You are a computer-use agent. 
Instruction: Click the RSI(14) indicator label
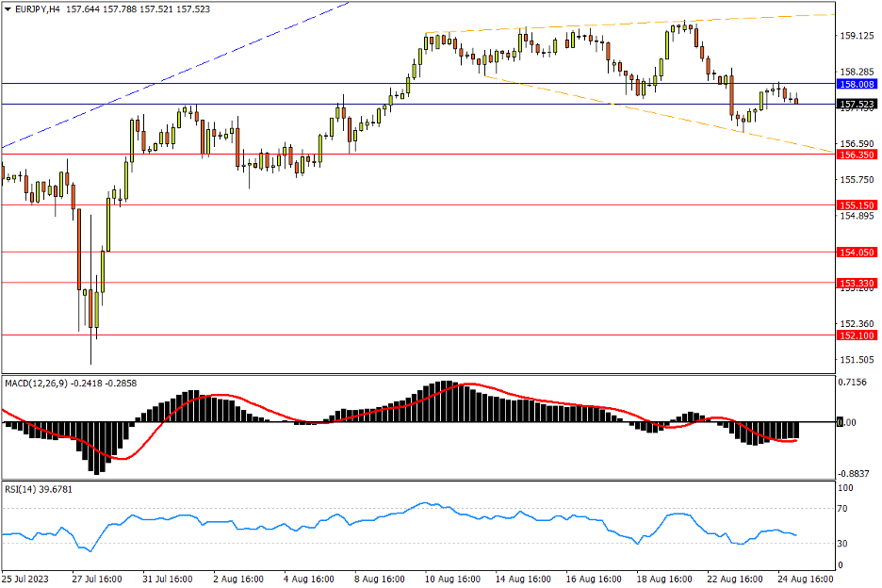click(x=24, y=488)
